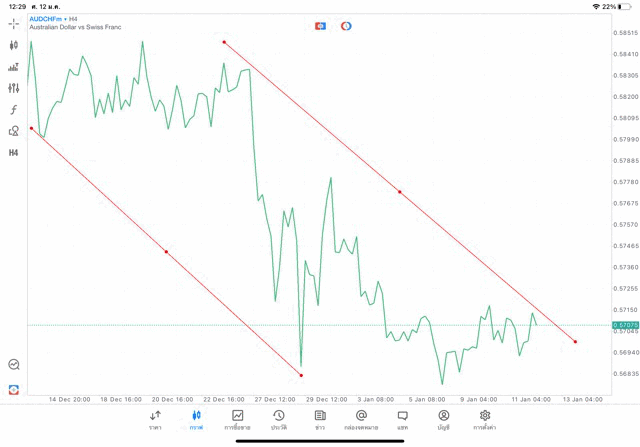Switch to the quotes (ราคา) tab
This screenshot has height=447, width=640.
pos(155,419)
